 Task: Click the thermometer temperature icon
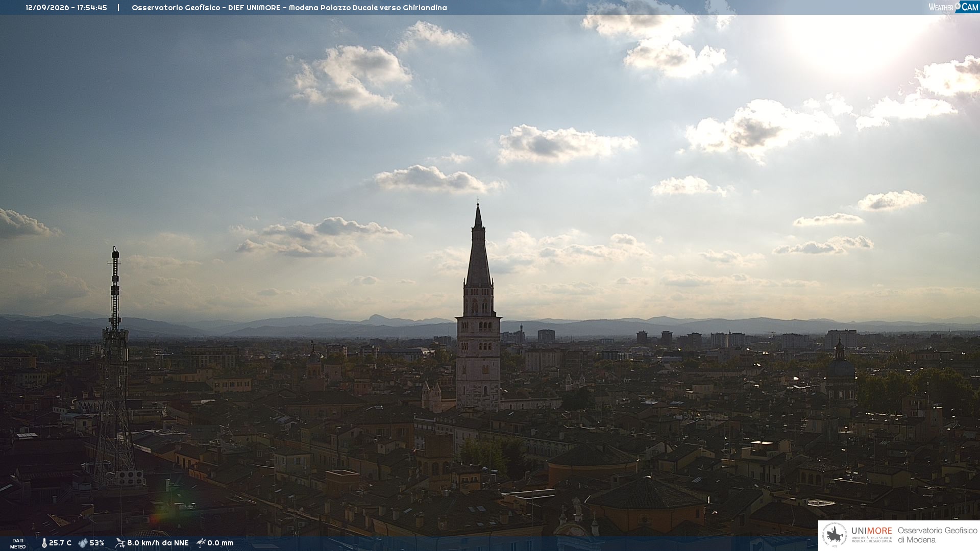(44, 543)
